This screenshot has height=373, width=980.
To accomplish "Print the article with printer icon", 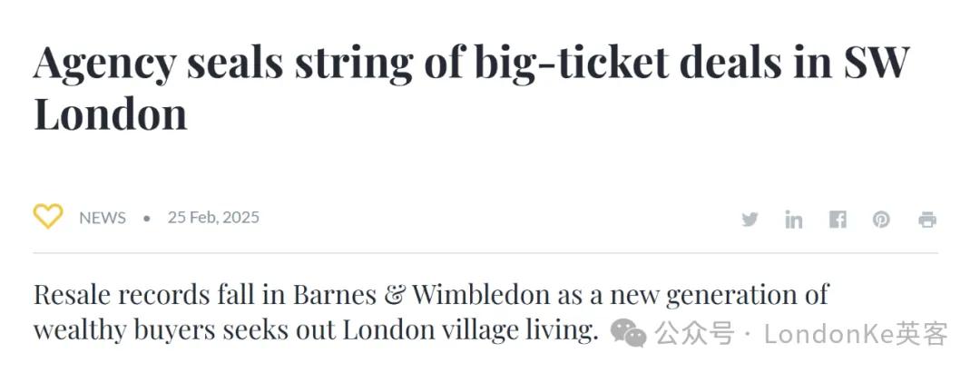I will point(927,220).
